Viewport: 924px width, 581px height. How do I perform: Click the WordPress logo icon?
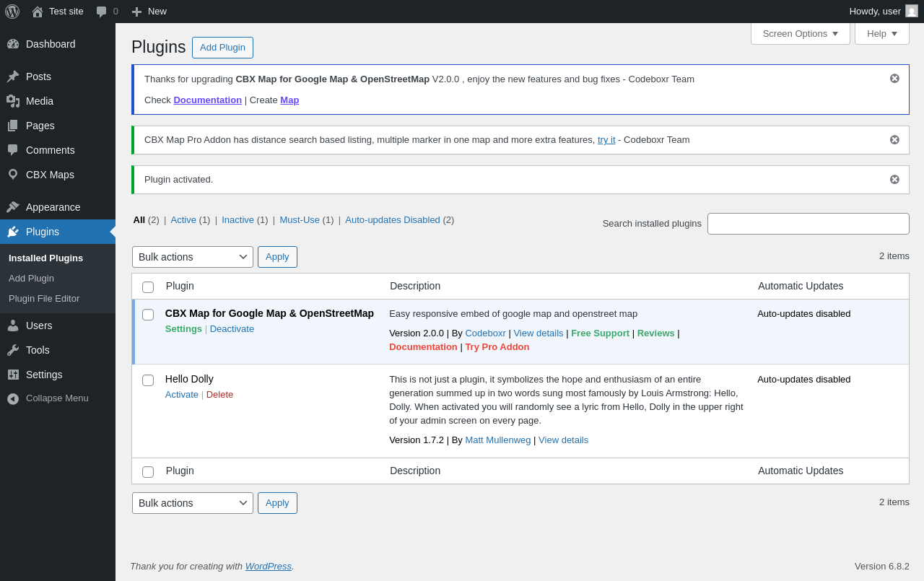click(x=12, y=12)
